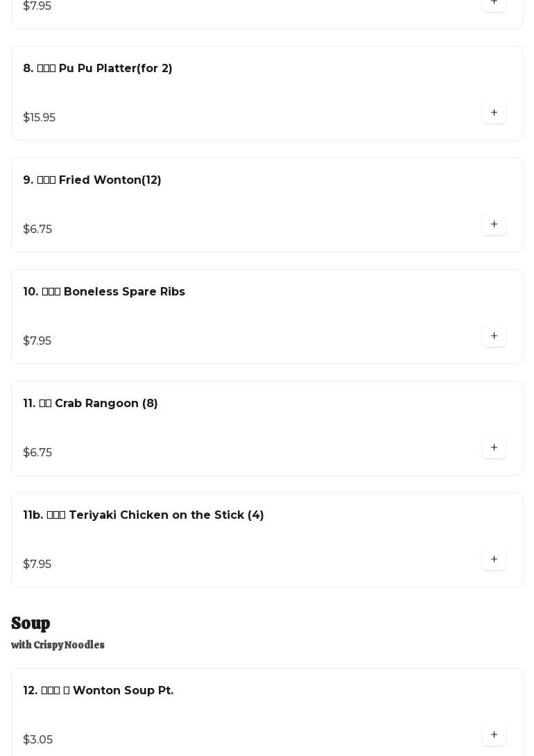Open the Pu Pu Platter(for 2) item title
This screenshot has width=534, height=756.
pos(98,68)
